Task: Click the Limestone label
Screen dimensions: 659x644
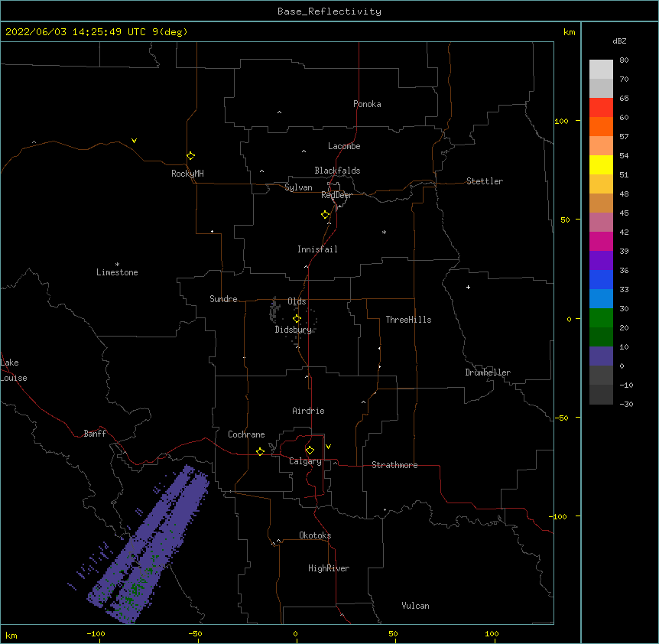Action: 117,272
